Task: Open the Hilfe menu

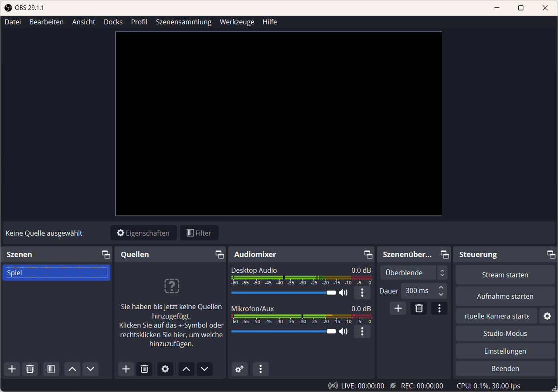Action: 270,22
